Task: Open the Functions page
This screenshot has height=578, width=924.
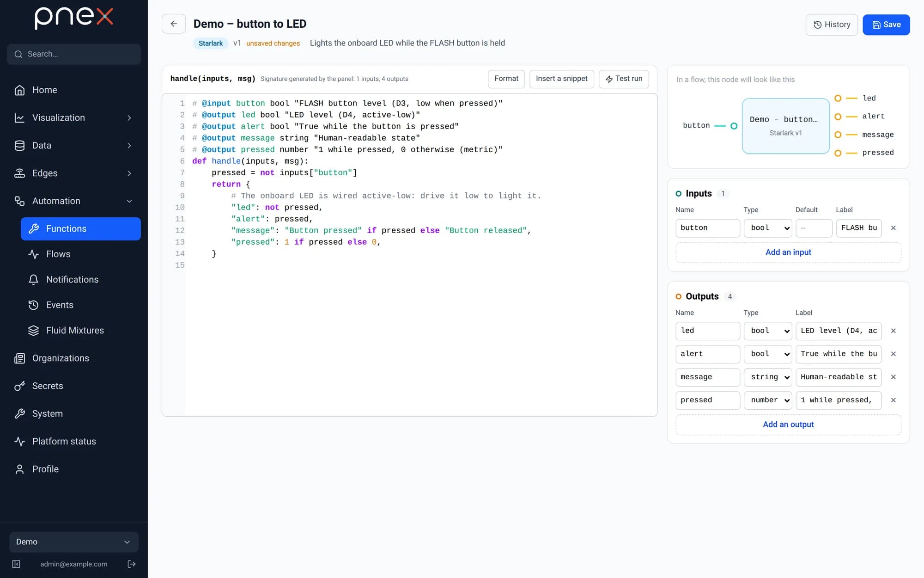Action: tap(81, 229)
